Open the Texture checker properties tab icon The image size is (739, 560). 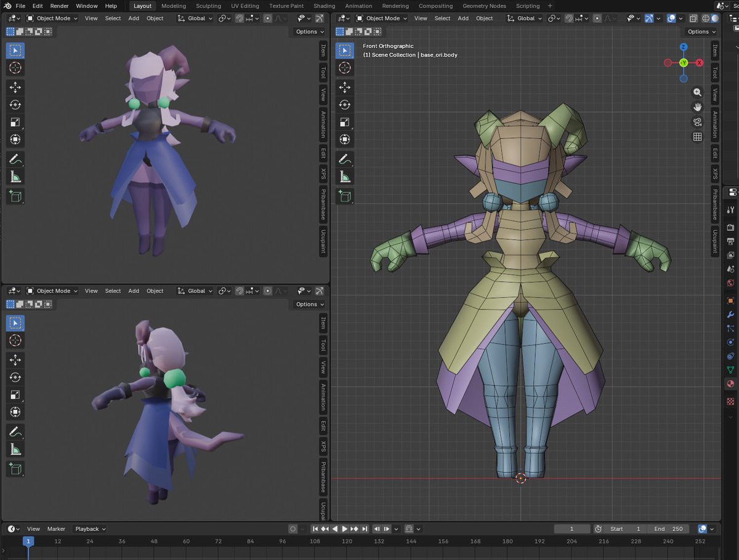(x=730, y=401)
